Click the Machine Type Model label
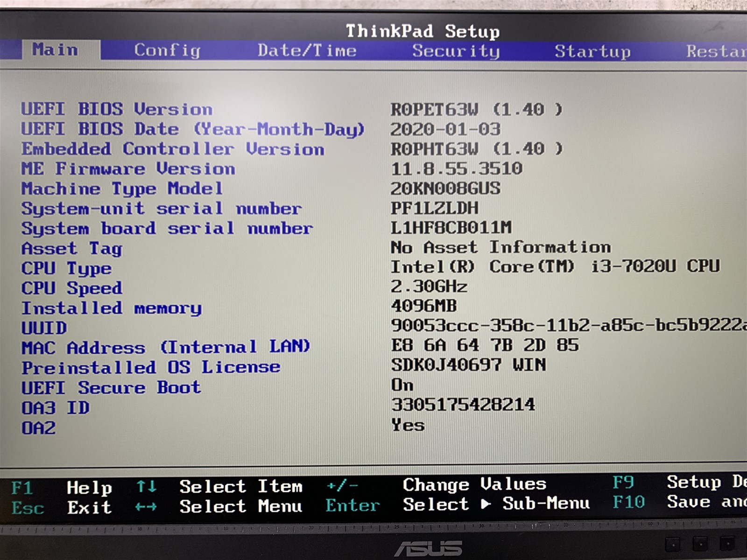The image size is (747, 560). (x=122, y=189)
